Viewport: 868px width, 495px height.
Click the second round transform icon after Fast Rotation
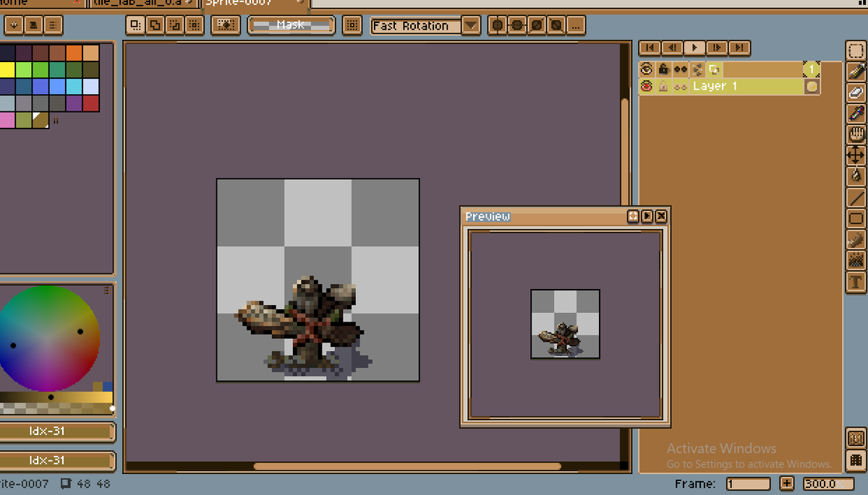pos(517,25)
